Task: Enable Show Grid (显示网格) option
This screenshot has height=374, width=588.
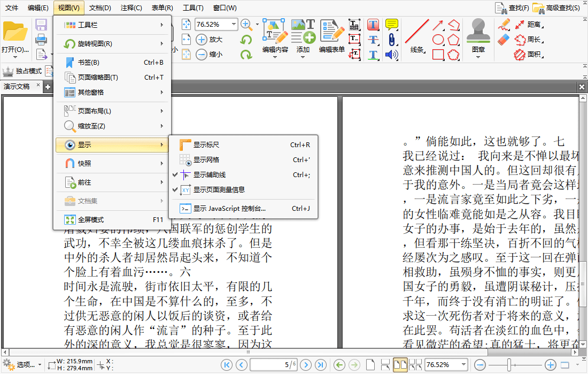Action: pos(206,160)
